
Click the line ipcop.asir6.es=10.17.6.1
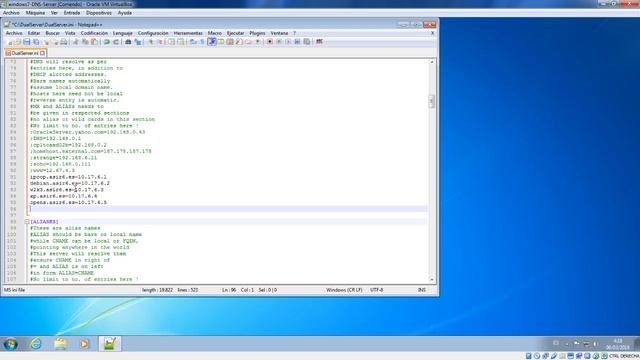pos(68,177)
